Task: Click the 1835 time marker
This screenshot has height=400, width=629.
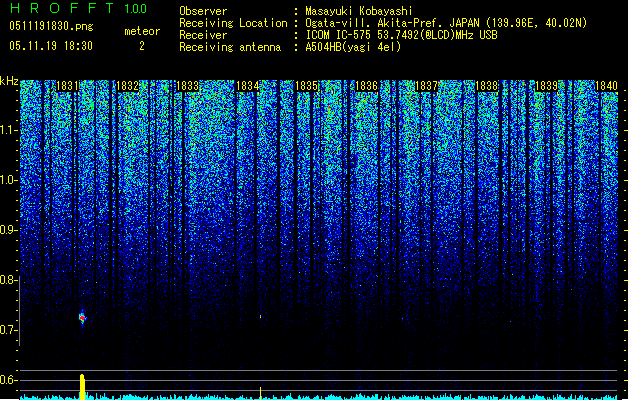Action: [307, 86]
